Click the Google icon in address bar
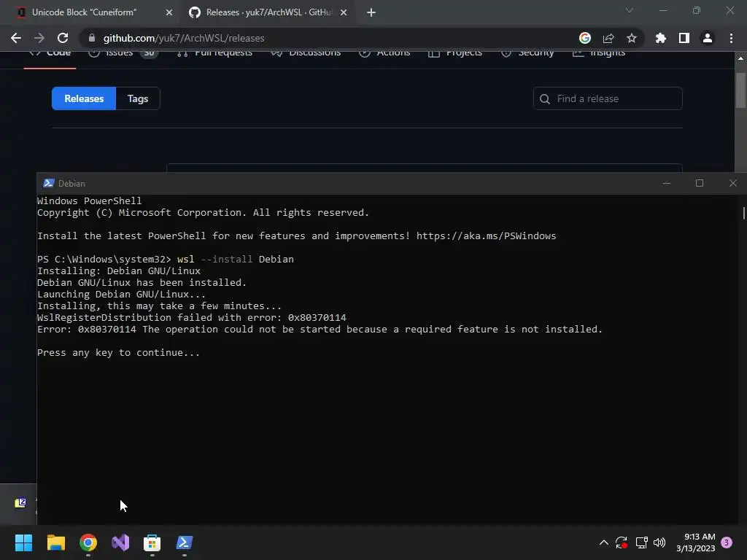747x560 pixels. tap(585, 38)
